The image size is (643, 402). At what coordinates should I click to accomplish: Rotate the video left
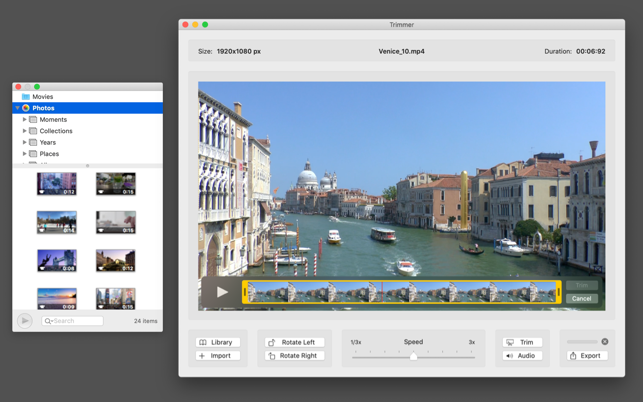(294, 342)
